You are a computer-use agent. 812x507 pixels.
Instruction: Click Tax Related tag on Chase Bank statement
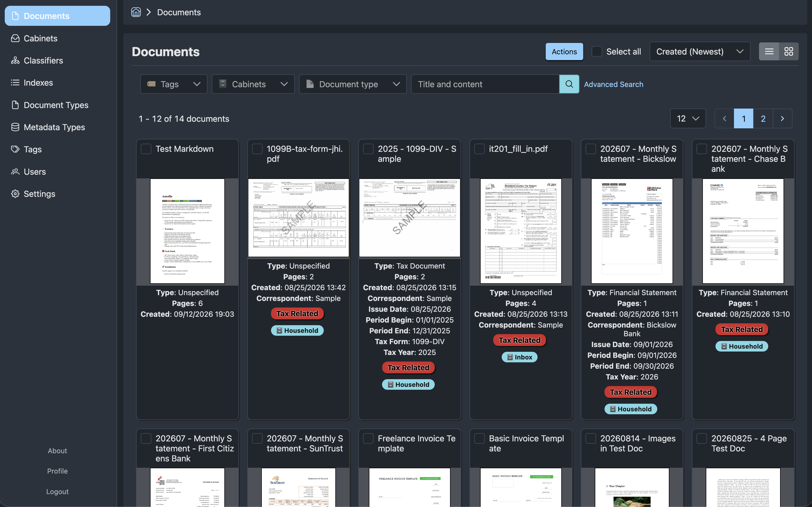(x=742, y=329)
